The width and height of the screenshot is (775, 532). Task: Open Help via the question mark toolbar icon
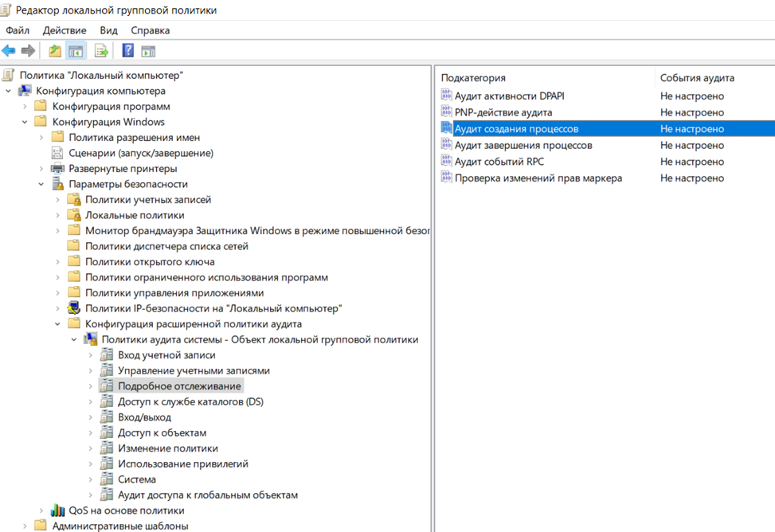(127, 50)
